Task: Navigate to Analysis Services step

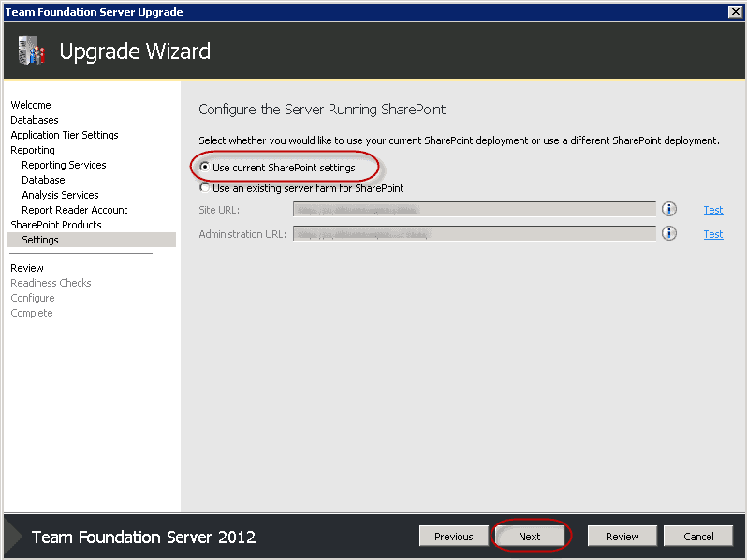Action: pyautogui.click(x=60, y=195)
